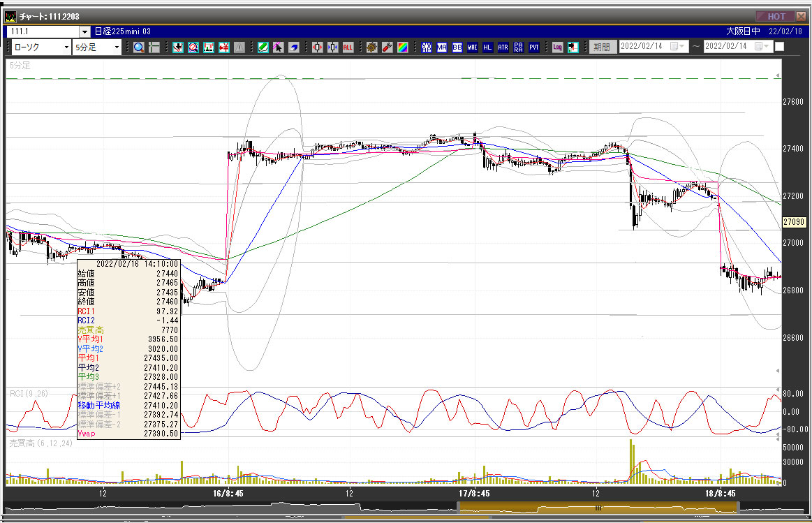Image resolution: width=812 pixels, height=523 pixels.
Task: Toggle the VWAP indicator icon
Action: tap(426, 47)
